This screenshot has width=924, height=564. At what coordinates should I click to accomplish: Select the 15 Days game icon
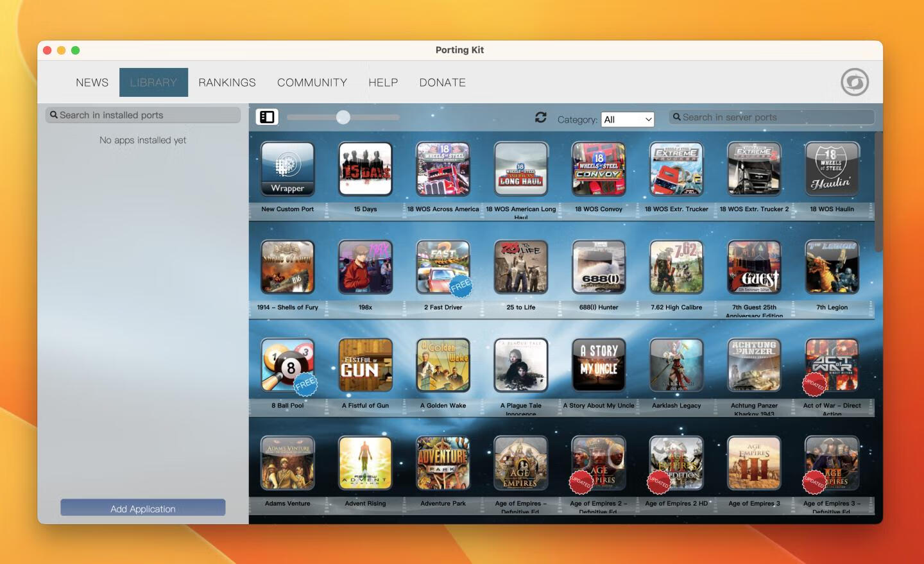tap(365, 169)
